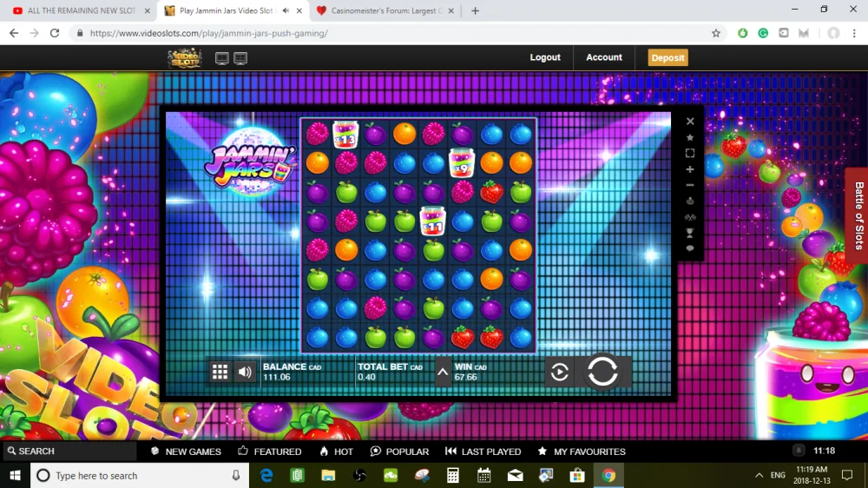Launch Microsoft Edge from the taskbar
The height and width of the screenshot is (488, 868).
(266, 475)
